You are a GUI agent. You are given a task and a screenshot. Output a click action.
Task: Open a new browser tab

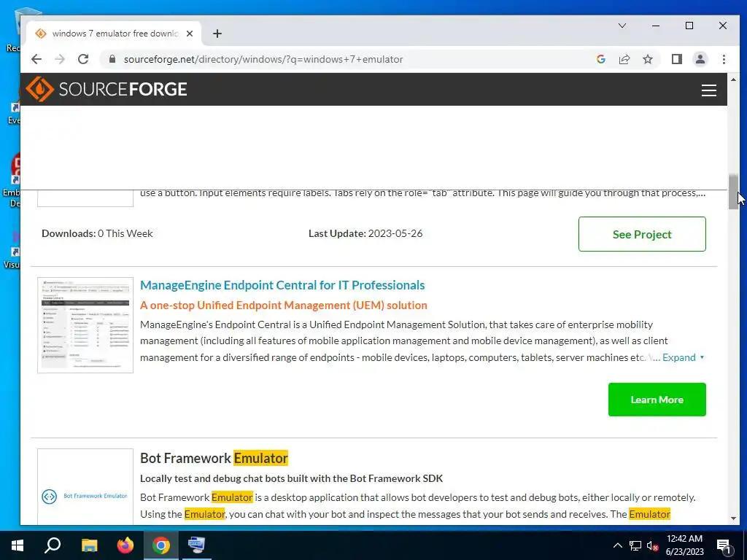217,34
